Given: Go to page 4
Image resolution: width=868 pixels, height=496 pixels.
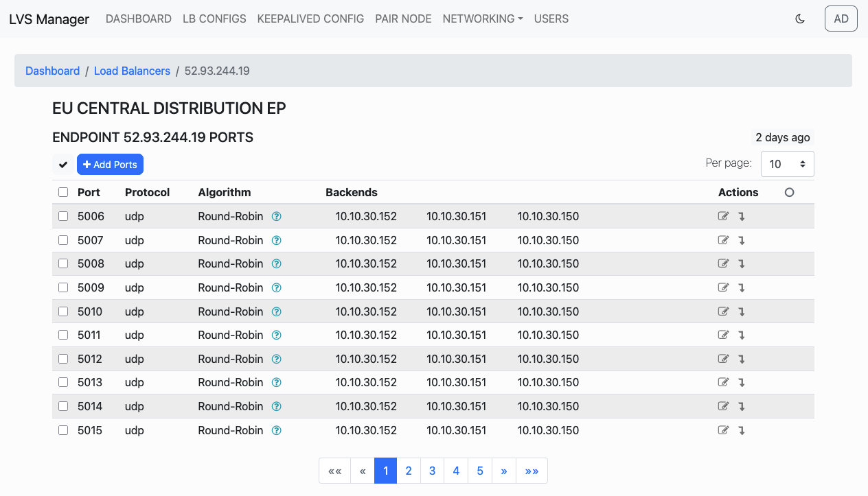Looking at the screenshot, I should (x=456, y=471).
